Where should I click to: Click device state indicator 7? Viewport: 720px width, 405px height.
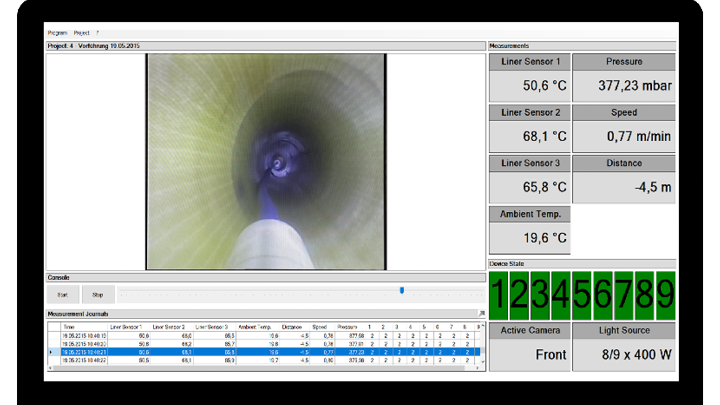pyautogui.click(x=623, y=294)
